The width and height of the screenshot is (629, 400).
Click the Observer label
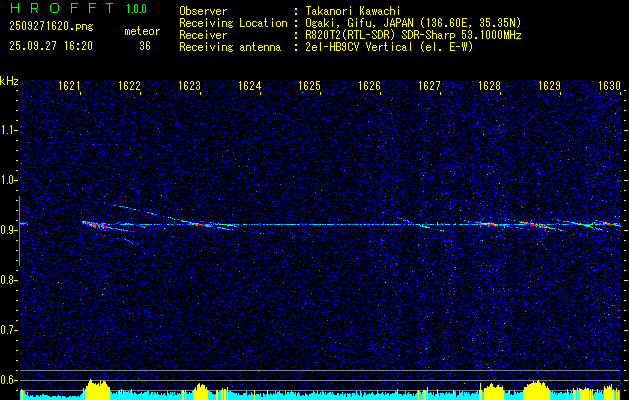pos(203,11)
